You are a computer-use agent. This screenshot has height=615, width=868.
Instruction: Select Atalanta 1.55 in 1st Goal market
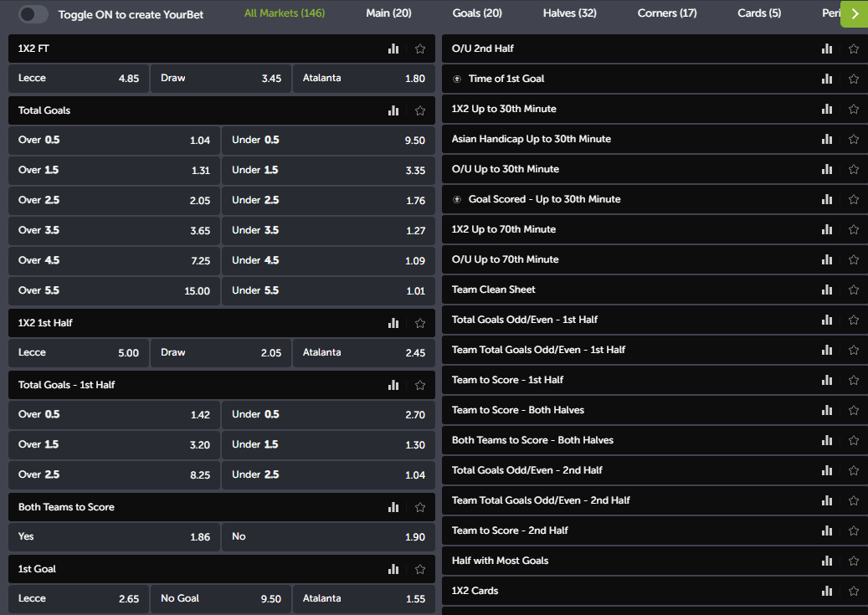point(364,598)
